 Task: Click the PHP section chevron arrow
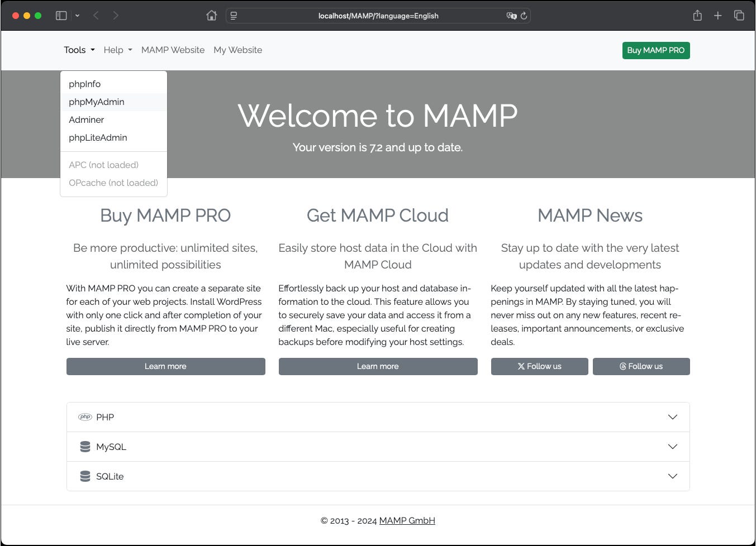(x=673, y=417)
